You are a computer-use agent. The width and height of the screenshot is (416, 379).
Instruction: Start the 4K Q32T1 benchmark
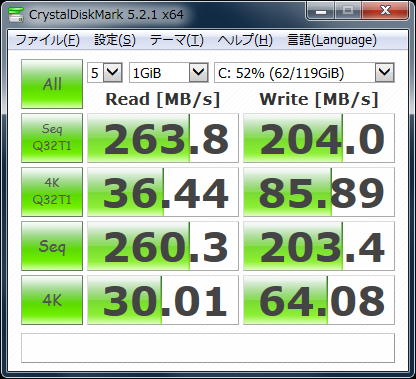[52, 192]
